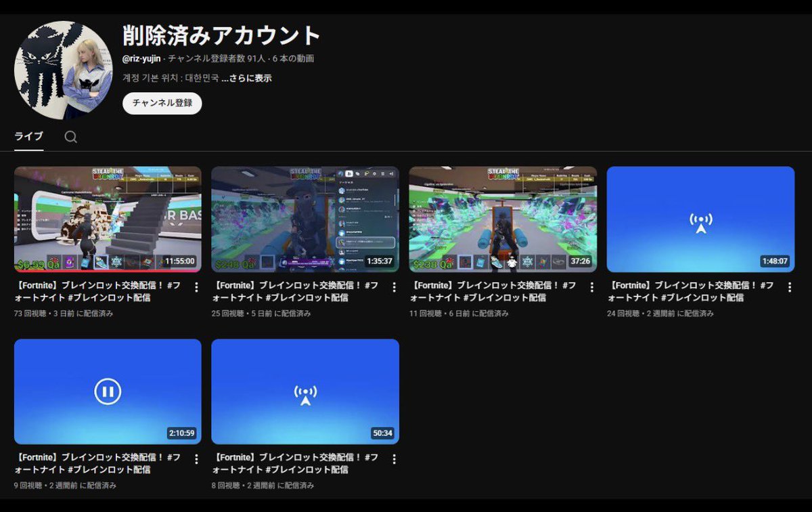Click the 50:34 duration badge
Image resolution: width=812 pixels, height=512 pixels.
[383, 433]
